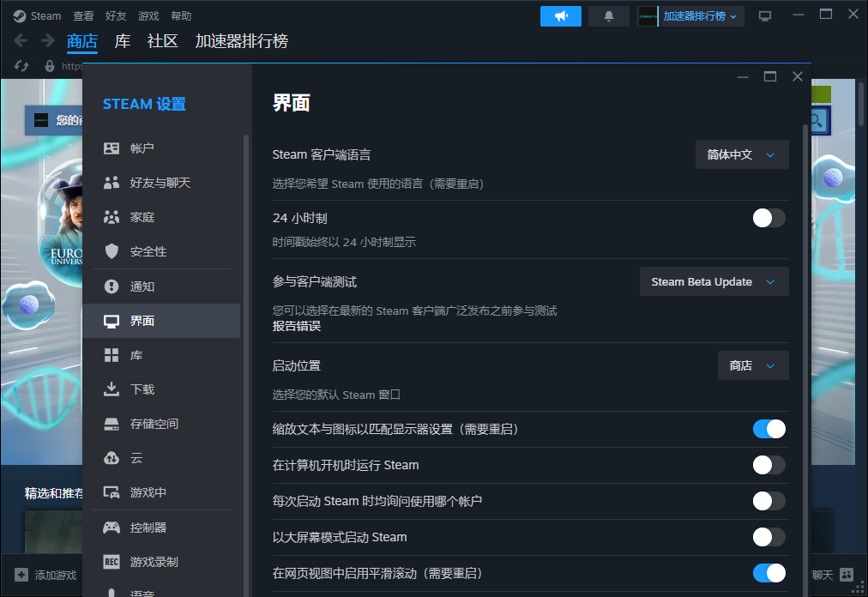The width and height of the screenshot is (868, 597).
Task: Toggle 缩放文本与图标以匹配显示器设置 switch
Action: point(769,429)
